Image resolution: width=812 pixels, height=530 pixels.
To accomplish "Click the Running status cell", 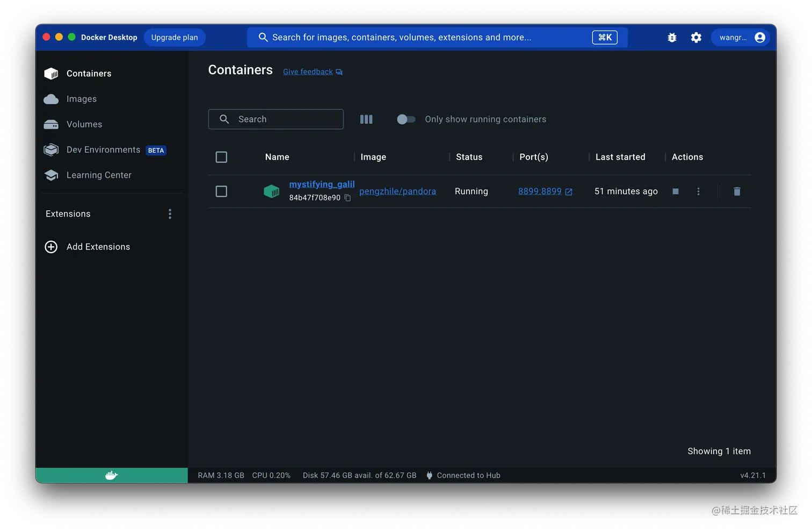I will [x=471, y=191].
